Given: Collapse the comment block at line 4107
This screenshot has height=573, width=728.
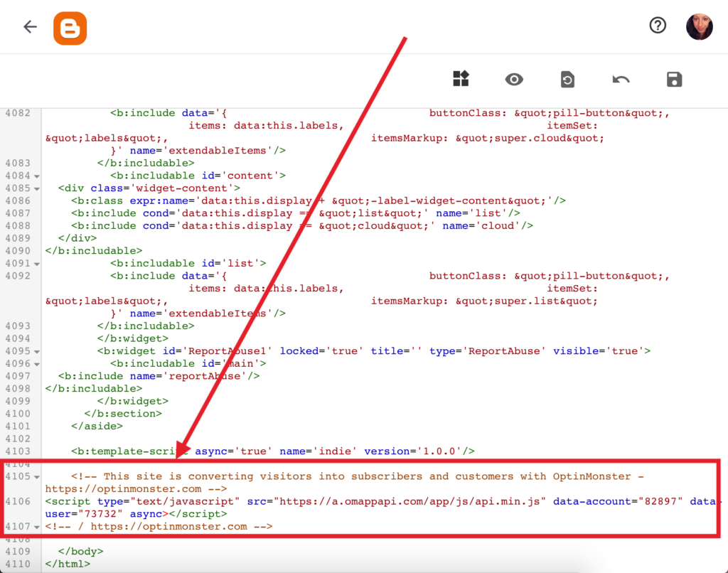Looking at the screenshot, I should point(38,526).
